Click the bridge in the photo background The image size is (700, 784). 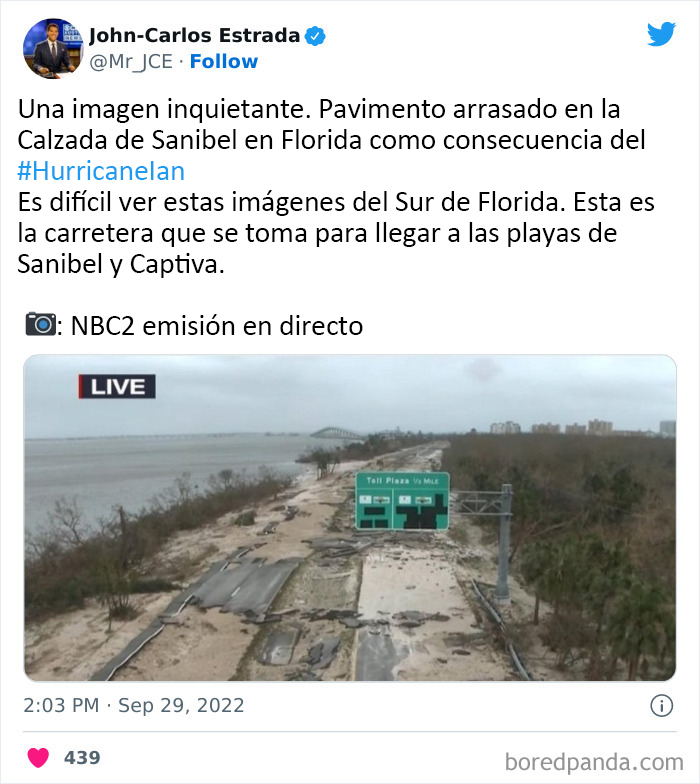(336, 433)
